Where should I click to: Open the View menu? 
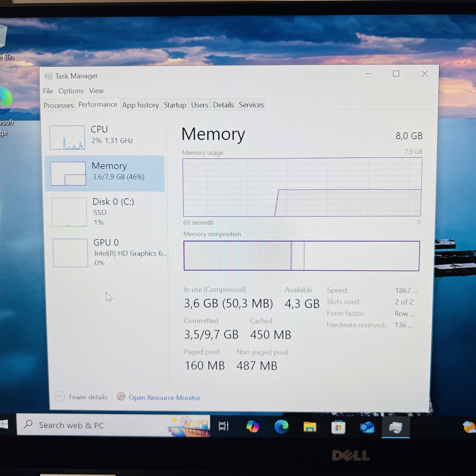click(x=96, y=91)
